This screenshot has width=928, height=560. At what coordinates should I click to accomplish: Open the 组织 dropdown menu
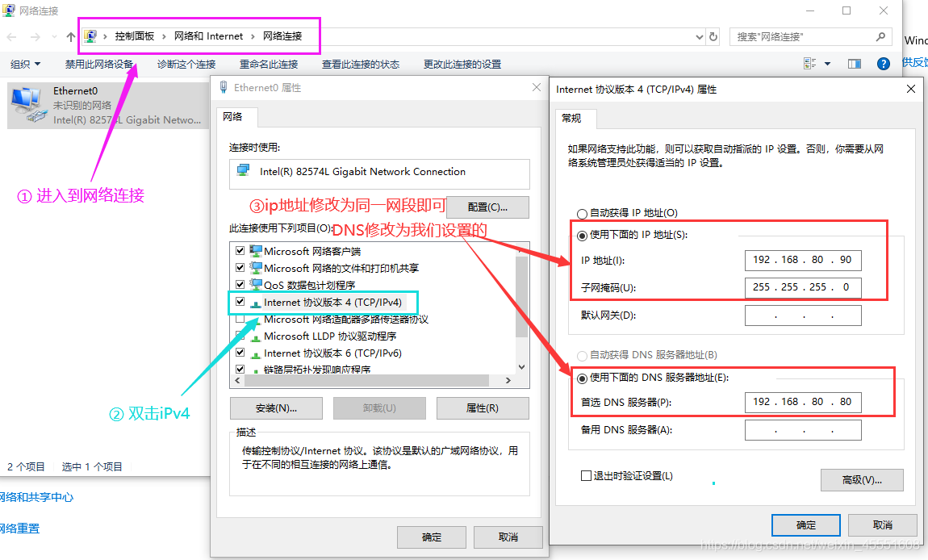[x=26, y=64]
